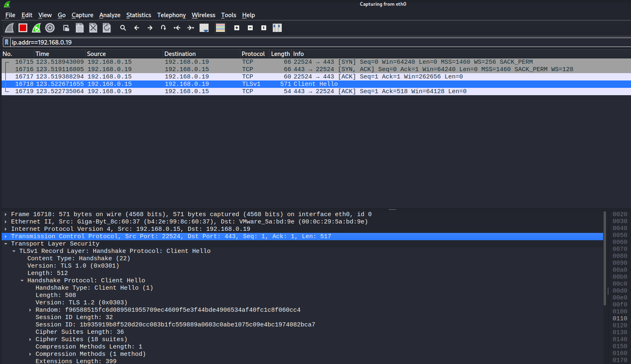This screenshot has height=364, width=631.
Task: Sort packets by the Info column
Action: point(461,54)
